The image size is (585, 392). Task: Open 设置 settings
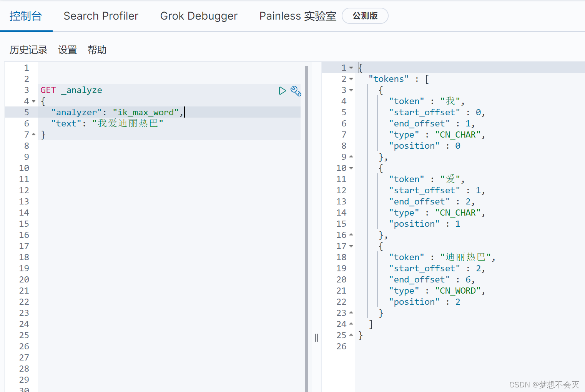pyautogui.click(x=68, y=50)
